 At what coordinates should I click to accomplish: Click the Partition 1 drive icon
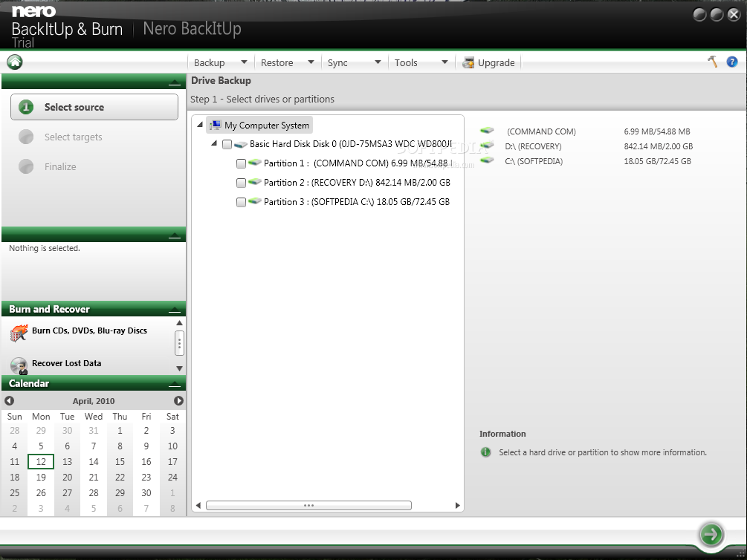tap(255, 163)
